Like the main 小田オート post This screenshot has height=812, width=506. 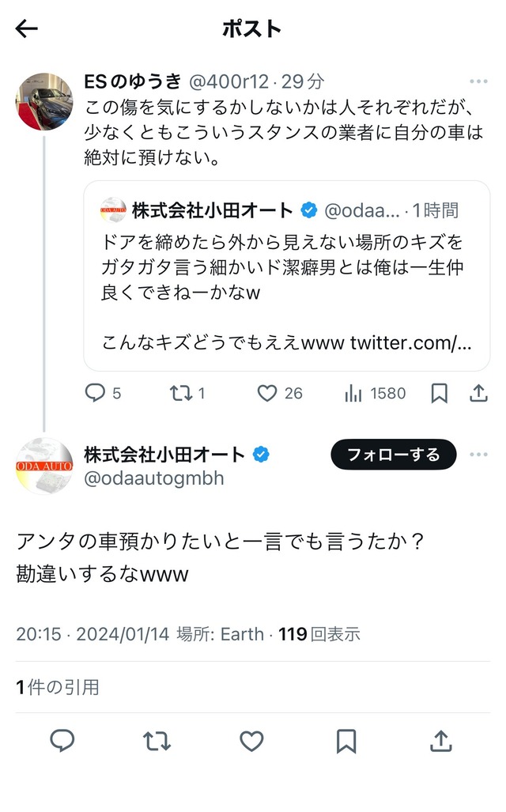(251, 741)
